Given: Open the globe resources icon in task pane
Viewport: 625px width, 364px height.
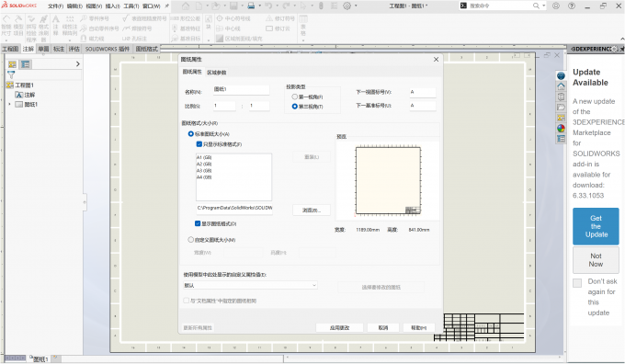Looking at the screenshot, I should (561, 75).
